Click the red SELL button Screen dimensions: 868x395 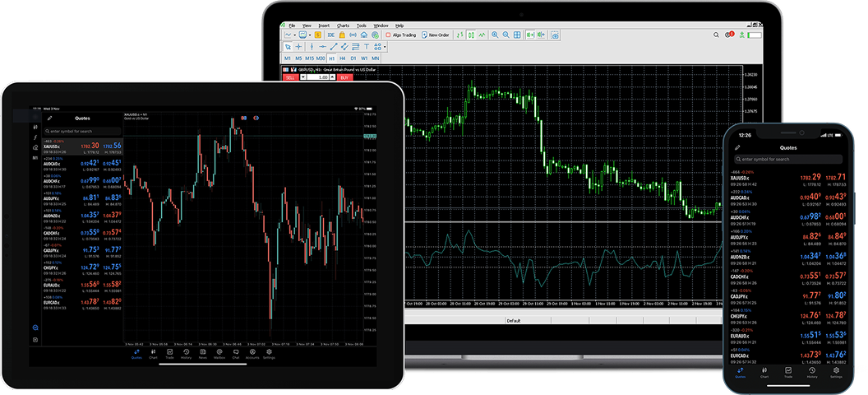click(290, 77)
